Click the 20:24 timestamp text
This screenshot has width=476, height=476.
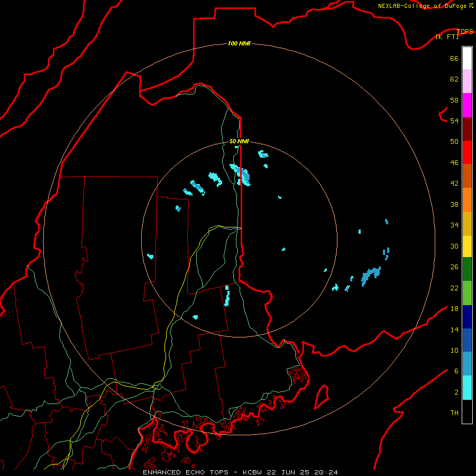325,472
